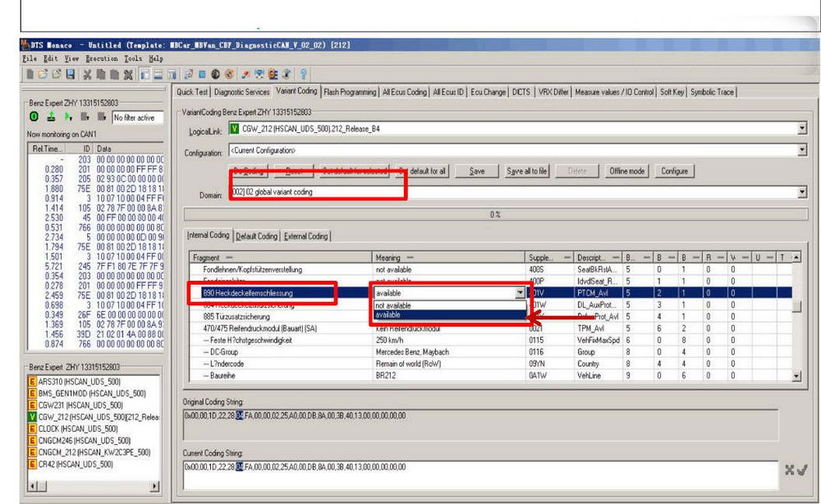Click the black circle toolbar icon

click(215, 75)
